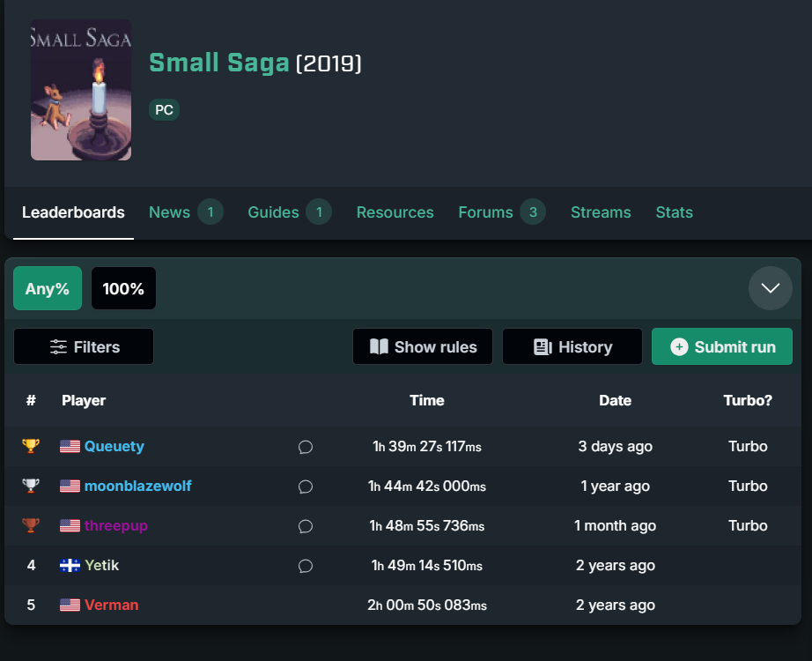The height and width of the screenshot is (661, 812).
Task: Click the Time column header
Action: point(427,400)
